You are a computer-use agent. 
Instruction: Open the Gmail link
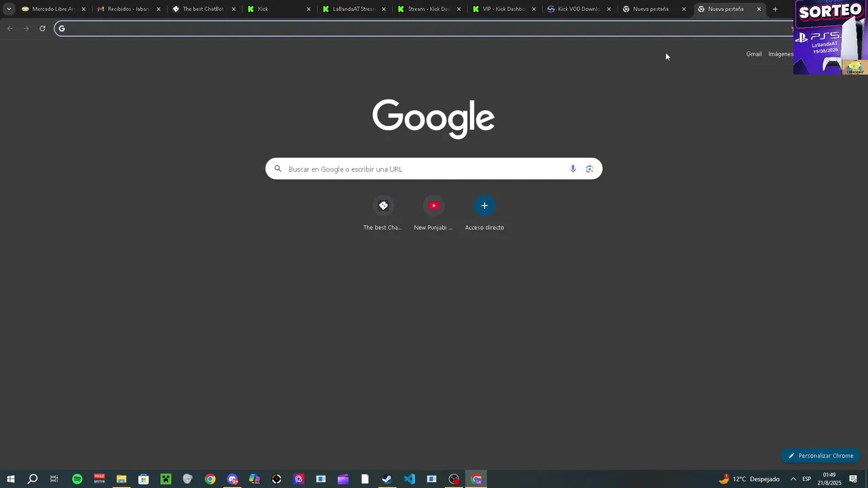click(753, 54)
